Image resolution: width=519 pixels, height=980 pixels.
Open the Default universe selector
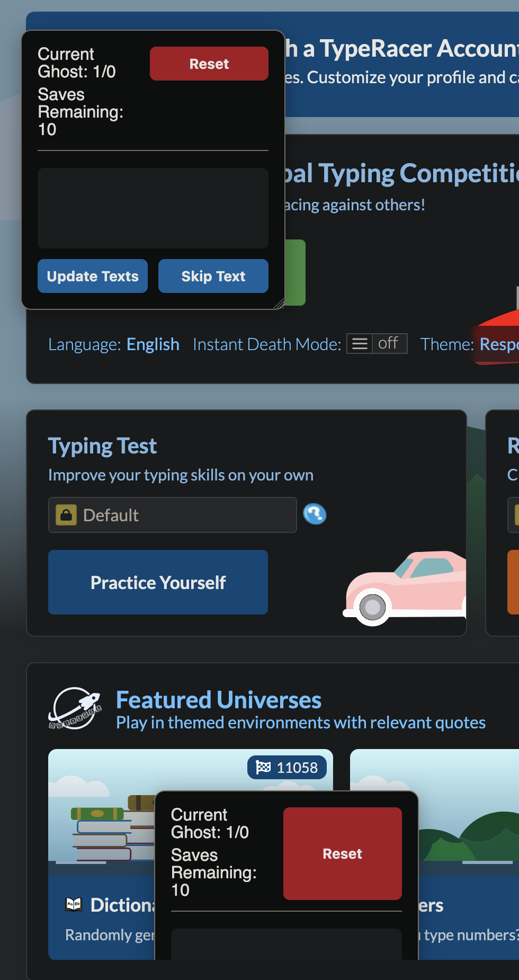(173, 515)
